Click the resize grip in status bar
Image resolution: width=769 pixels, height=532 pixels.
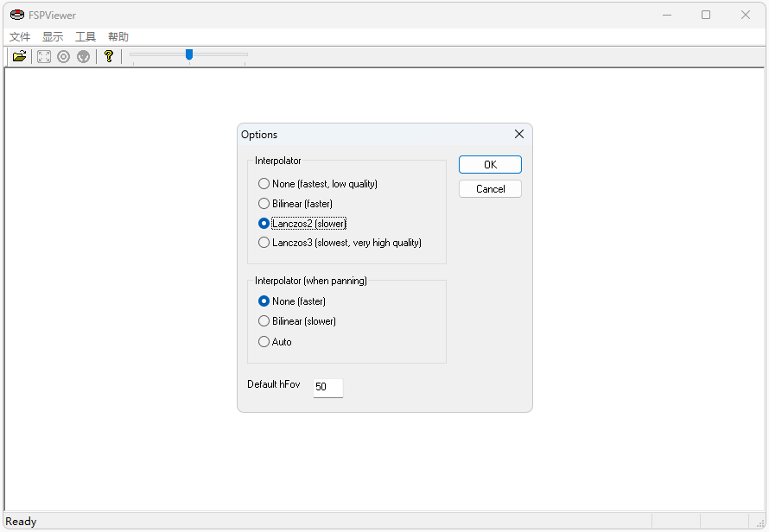tap(760, 522)
